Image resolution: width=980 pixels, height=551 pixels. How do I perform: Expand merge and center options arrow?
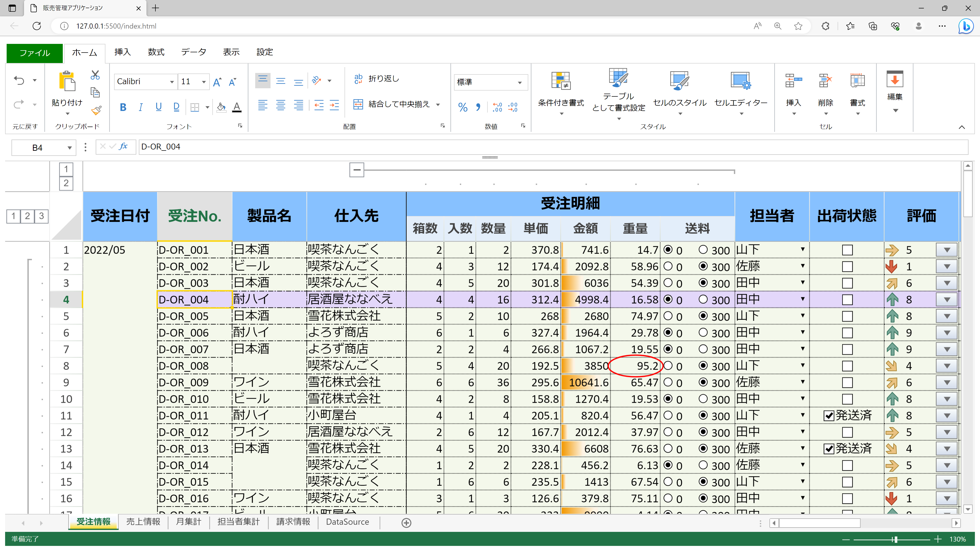click(x=438, y=105)
